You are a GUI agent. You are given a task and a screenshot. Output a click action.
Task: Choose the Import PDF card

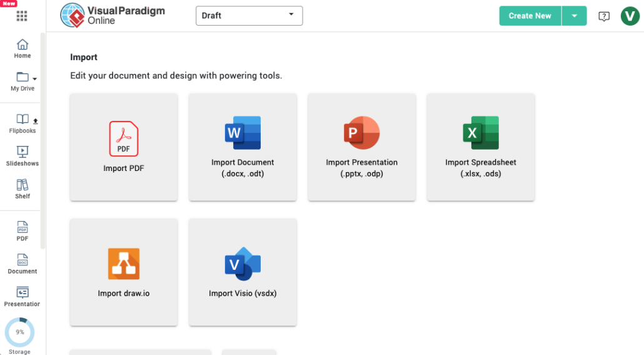[x=124, y=147]
